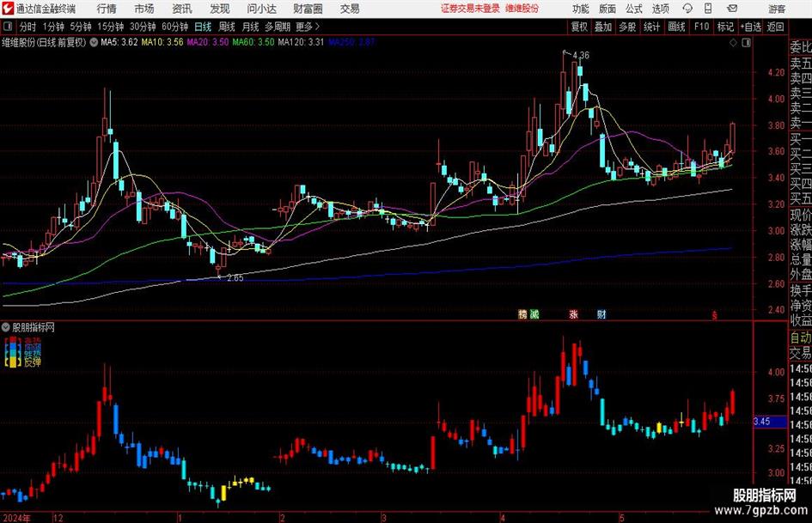
Task: Click the 减 event marker icon
Action: tap(534, 314)
